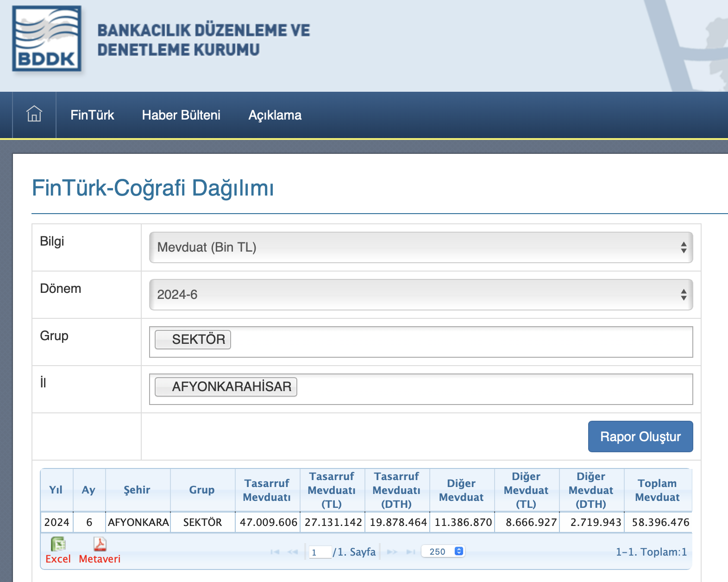Image resolution: width=728 pixels, height=582 pixels.
Task: Go to last page arrow
Action: click(410, 552)
